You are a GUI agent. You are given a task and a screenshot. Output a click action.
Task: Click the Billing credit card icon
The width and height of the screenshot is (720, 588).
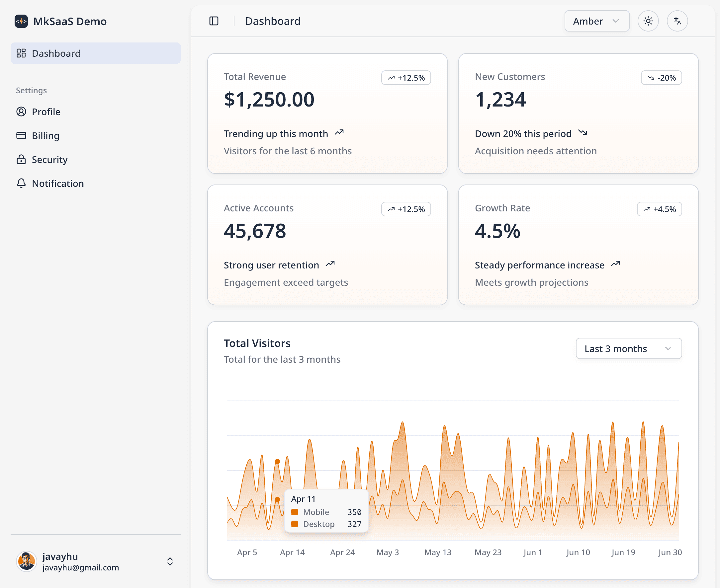tap(21, 135)
